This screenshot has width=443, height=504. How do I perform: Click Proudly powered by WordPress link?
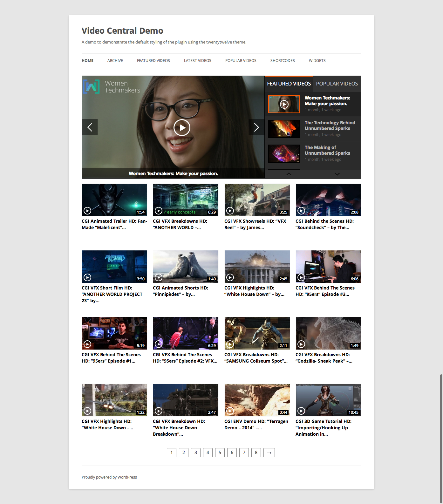click(x=109, y=477)
